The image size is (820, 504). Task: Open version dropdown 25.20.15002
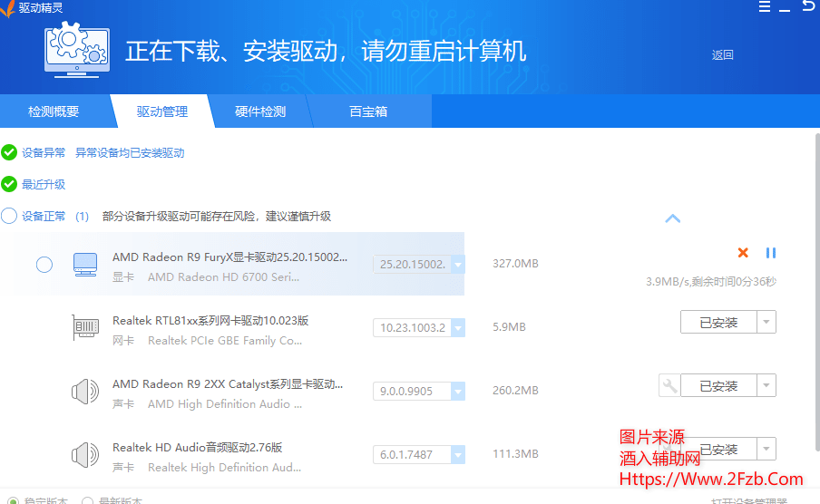(x=458, y=265)
